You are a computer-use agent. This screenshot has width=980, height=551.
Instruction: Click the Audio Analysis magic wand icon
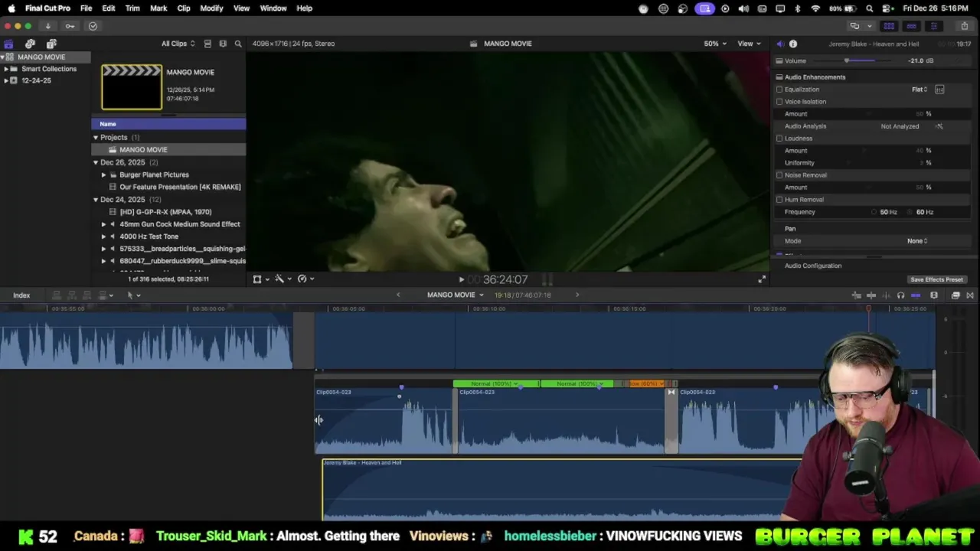(x=939, y=126)
